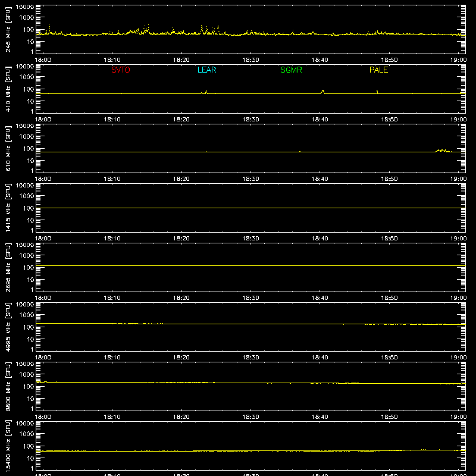Click 18:20 tick label under 2695 MHz plot

click(181, 298)
